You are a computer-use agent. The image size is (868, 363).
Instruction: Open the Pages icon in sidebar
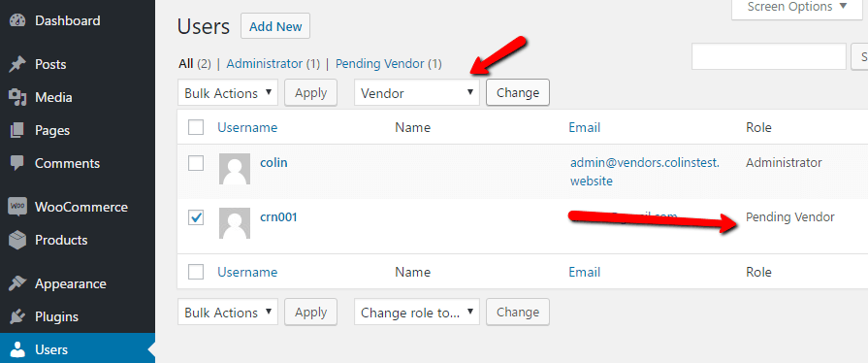point(17,131)
